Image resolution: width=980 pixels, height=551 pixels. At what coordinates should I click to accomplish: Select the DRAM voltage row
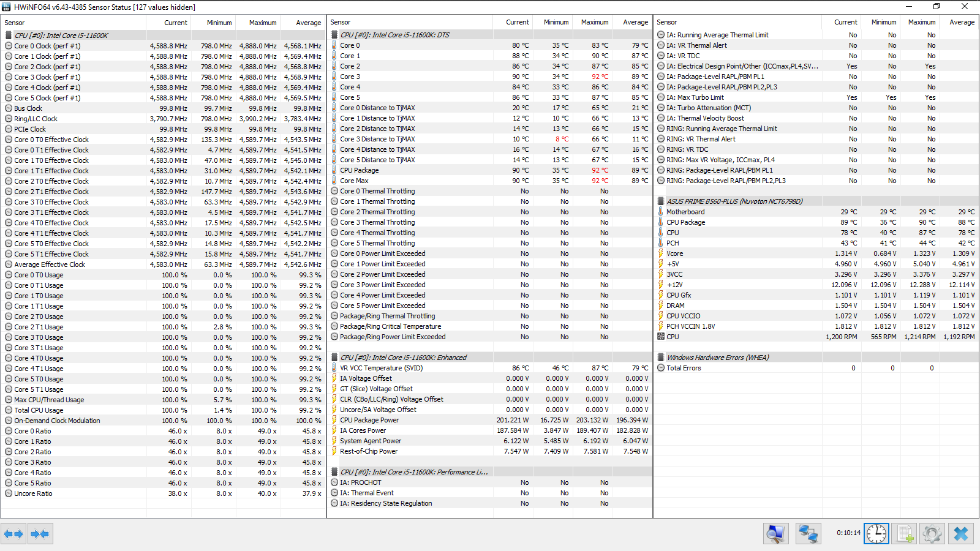[x=816, y=305]
